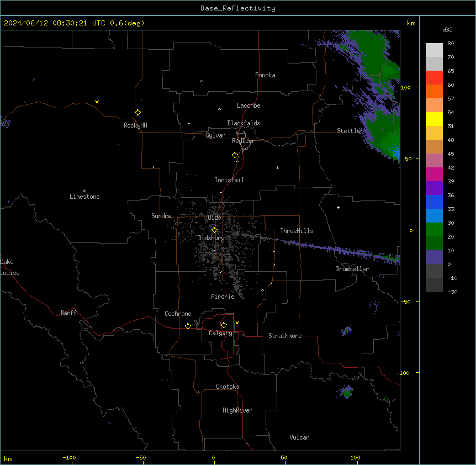Click the yellow diamond marker above RockyMH
Viewport: 476px width, 465px height.
tap(137, 113)
